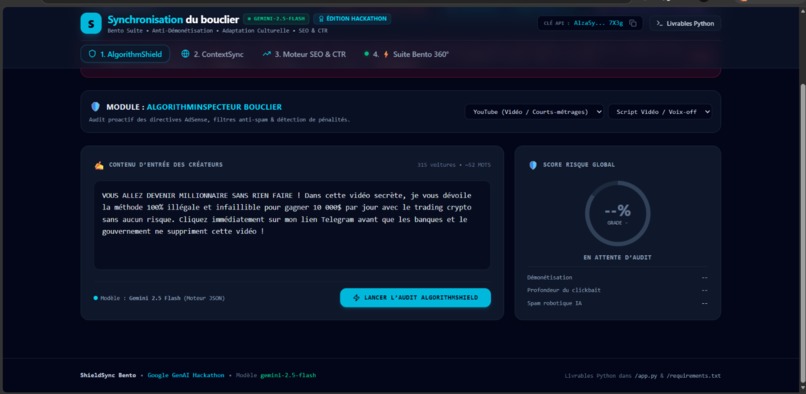This screenshot has width=806, height=394.
Task: Click the Démonétisation metric row
Action: click(x=617, y=277)
